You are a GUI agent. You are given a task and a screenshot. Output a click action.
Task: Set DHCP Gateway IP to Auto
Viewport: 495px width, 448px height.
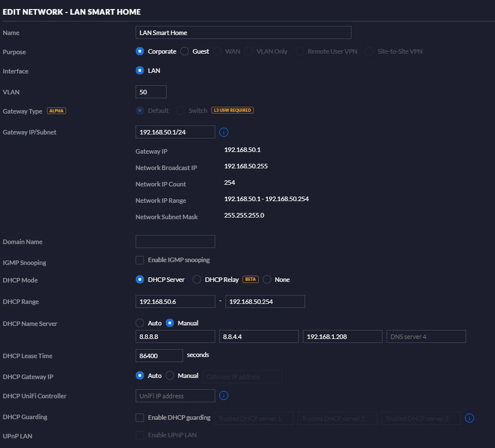point(140,375)
